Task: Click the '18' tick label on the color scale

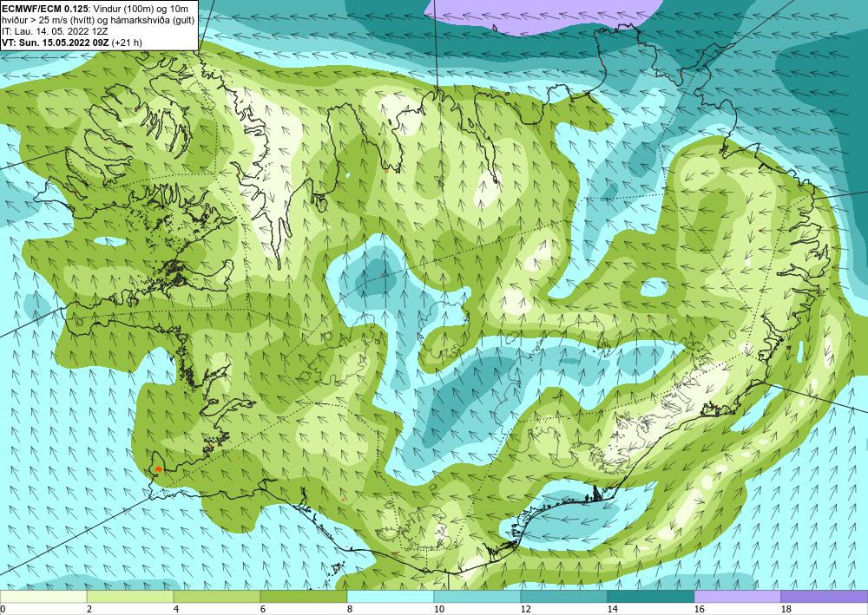Action: (x=786, y=610)
